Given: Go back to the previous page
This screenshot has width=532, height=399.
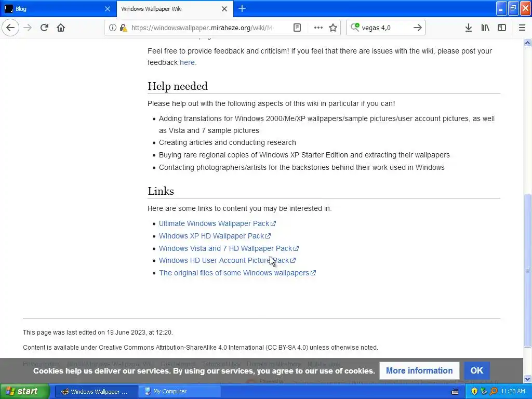Looking at the screenshot, I should coord(10,28).
